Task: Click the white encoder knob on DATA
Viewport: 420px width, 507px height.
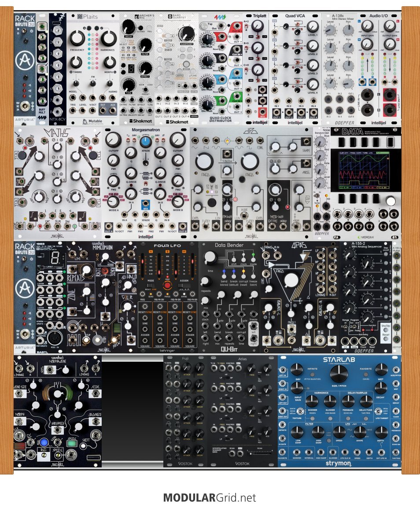Action: (391, 201)
